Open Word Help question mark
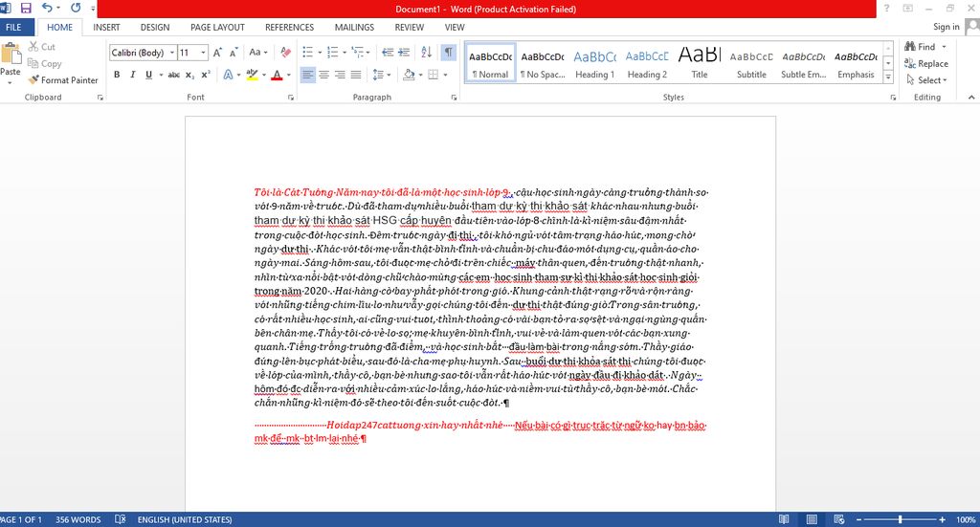The height and width of the screenshot is (527, 980). 886,8
